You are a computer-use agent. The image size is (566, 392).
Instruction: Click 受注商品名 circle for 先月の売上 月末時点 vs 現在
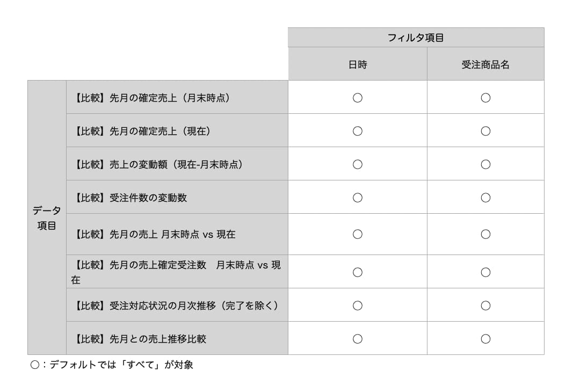(x=485, y=234)
